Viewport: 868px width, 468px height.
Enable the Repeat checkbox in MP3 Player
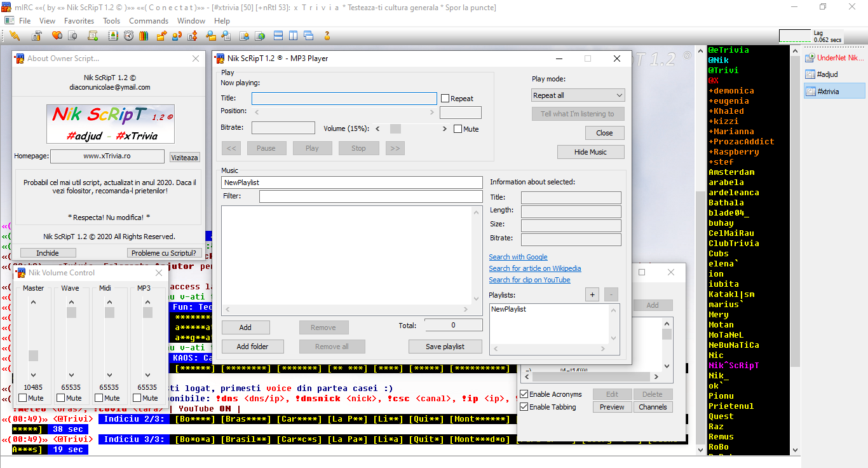pos(445,99)
